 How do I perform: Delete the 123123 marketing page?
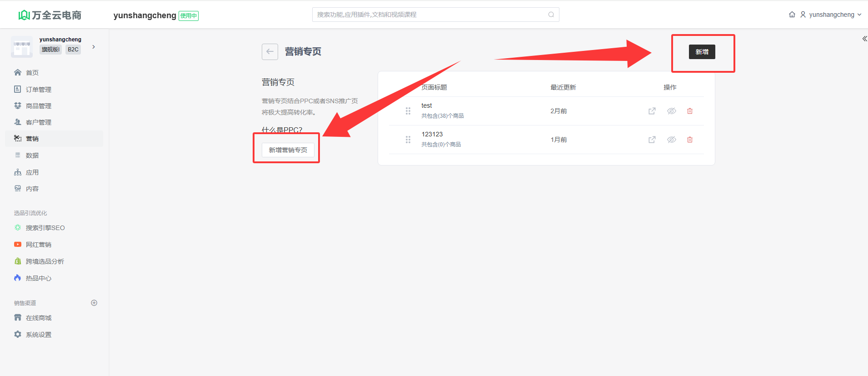[689, 140]
